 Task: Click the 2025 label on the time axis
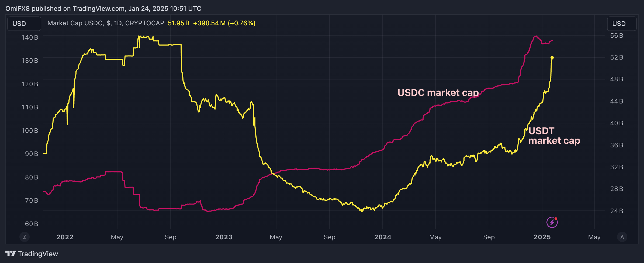coord(542,237)
